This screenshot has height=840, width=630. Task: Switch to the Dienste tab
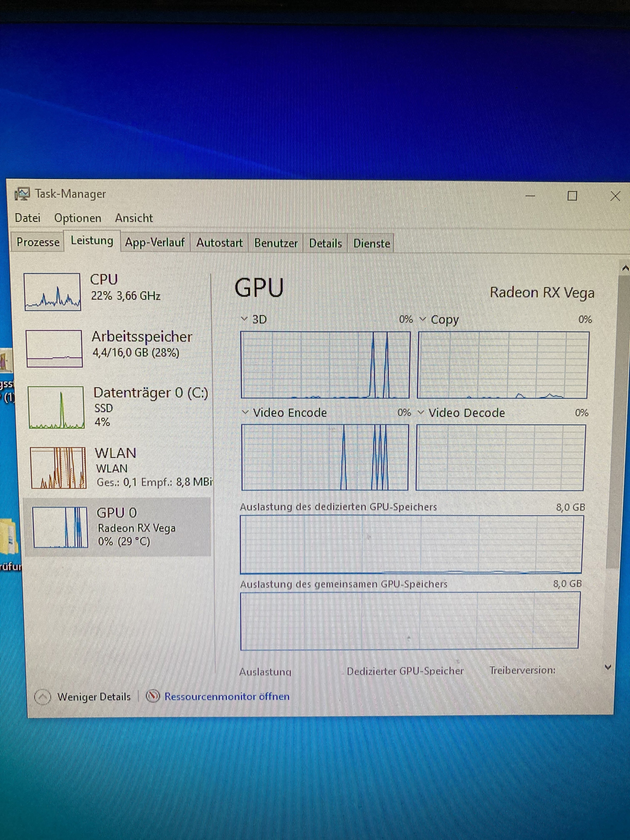click(x=371, y=243)
